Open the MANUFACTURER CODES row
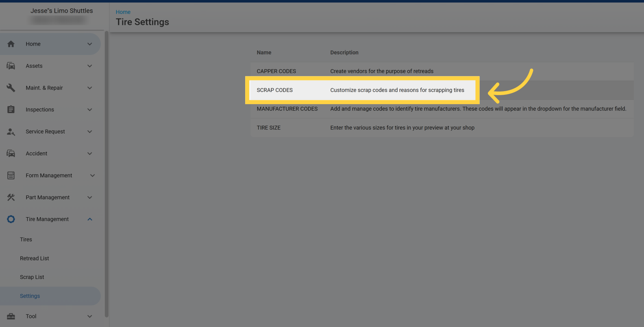 (x=287, y=109)
